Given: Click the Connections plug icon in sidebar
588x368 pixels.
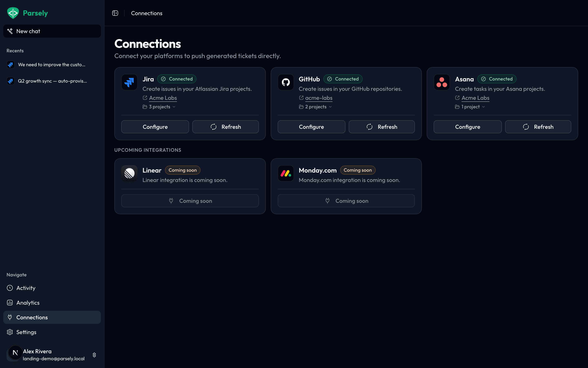Looking at the screenshot, I should tap(10, 317).
